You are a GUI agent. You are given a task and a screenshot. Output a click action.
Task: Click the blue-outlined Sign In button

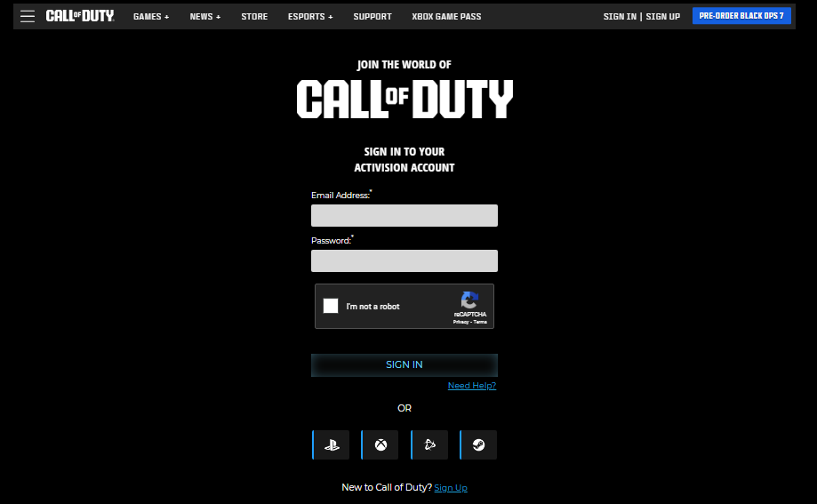tap(404, 364)
